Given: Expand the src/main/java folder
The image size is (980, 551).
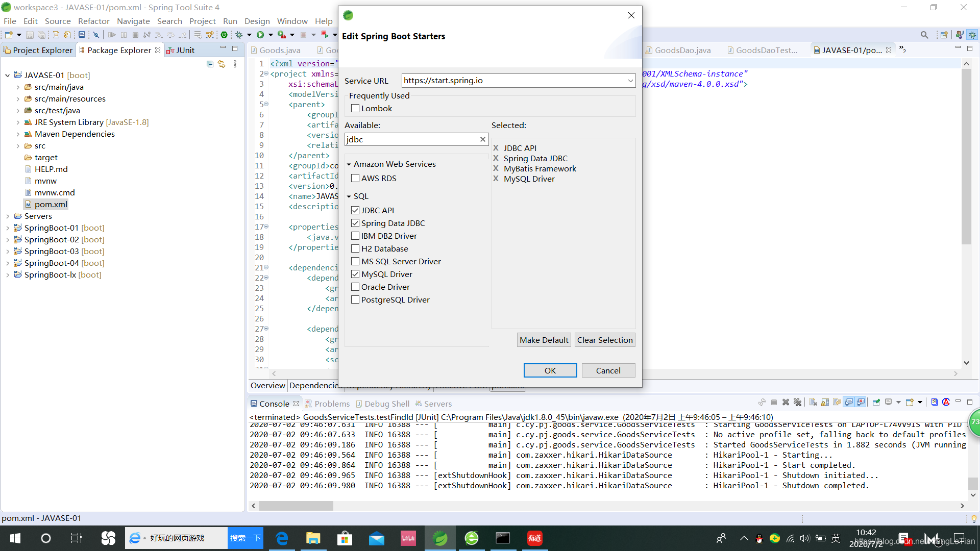Looking at the screenshot, I should (18, 87).
